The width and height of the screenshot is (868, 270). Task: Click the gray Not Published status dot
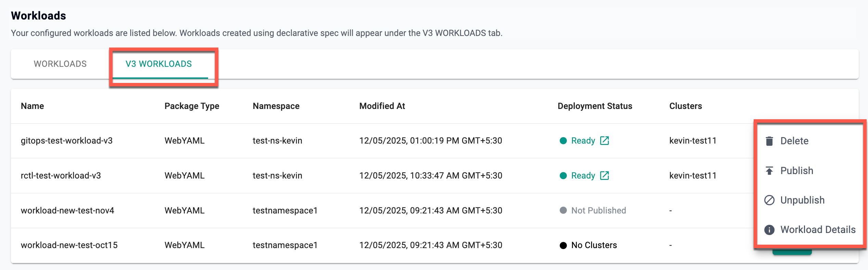pyautogui.click(x=563, y=210)
